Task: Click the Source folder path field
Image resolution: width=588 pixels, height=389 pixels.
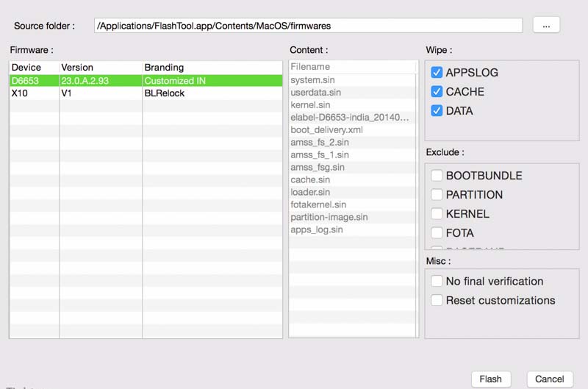Action: pos(308,26)
